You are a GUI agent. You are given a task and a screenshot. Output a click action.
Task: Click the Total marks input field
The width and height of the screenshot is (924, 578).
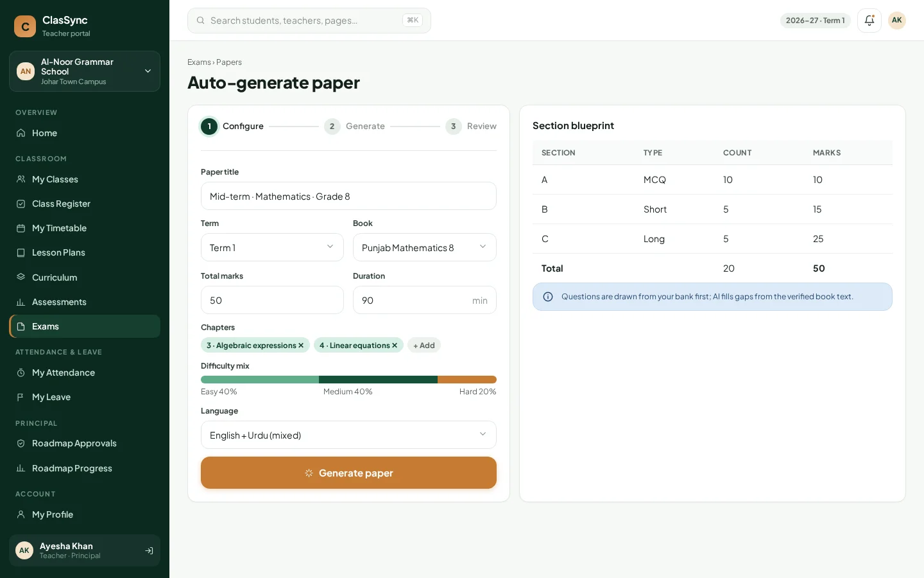272,300
